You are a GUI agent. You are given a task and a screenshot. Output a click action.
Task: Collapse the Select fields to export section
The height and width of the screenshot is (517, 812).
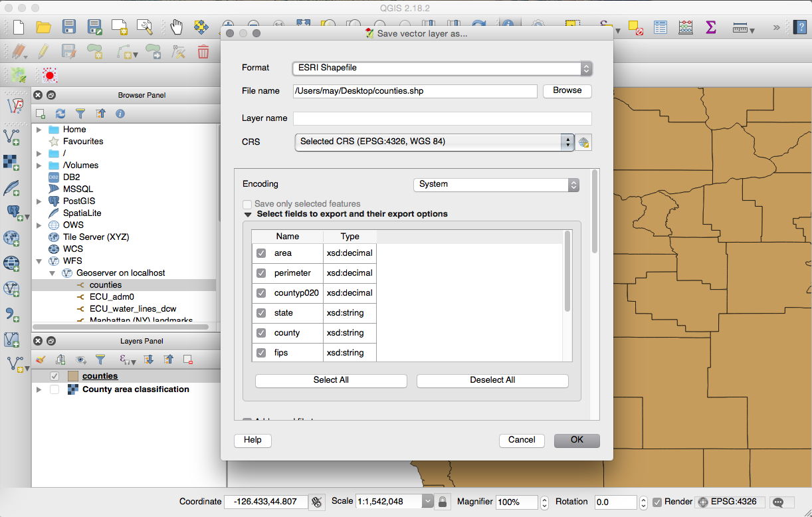click(248, 214)
